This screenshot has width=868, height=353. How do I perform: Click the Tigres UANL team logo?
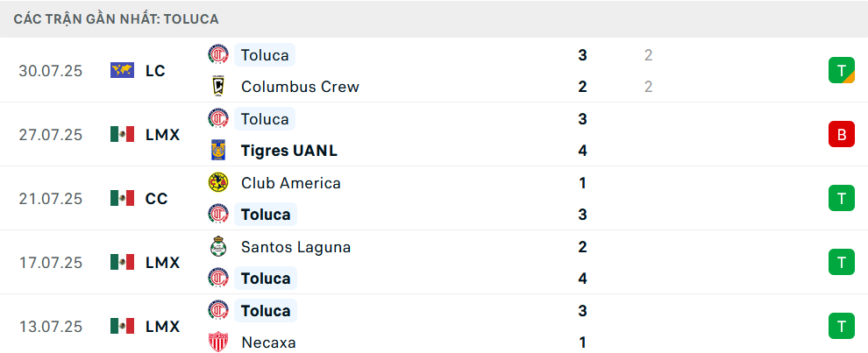(218, 150)
